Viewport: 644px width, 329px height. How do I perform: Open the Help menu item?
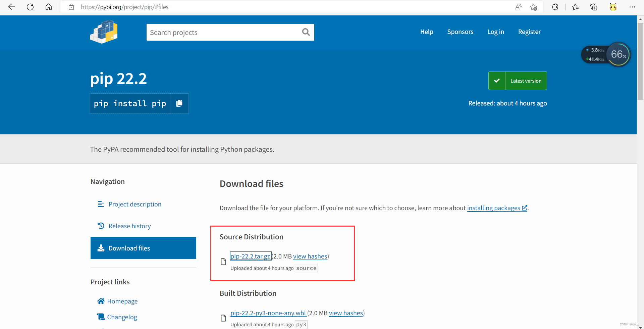pyautogui.click(x=426, y=32)
